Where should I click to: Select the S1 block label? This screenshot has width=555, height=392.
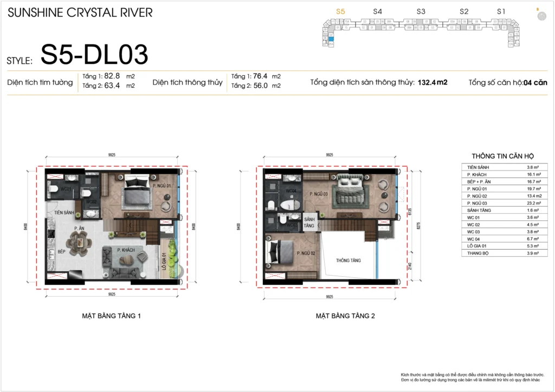[501, 11]
